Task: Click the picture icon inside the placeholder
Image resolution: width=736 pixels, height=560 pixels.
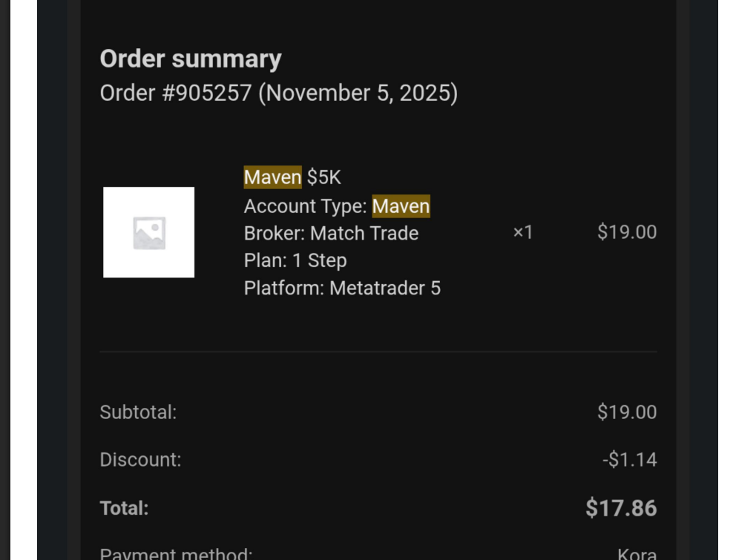Action: tap(149, 233)
